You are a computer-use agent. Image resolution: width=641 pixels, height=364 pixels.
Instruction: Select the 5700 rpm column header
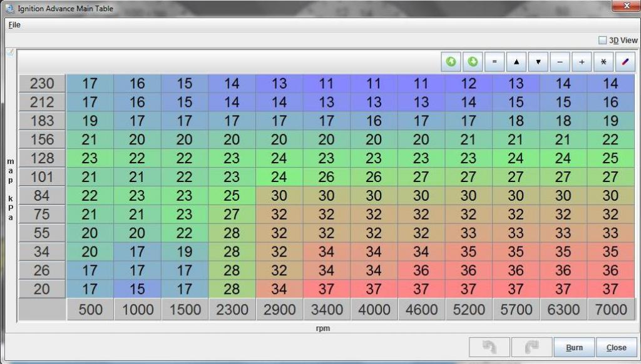pyautogui.click(x=516, y=310)
